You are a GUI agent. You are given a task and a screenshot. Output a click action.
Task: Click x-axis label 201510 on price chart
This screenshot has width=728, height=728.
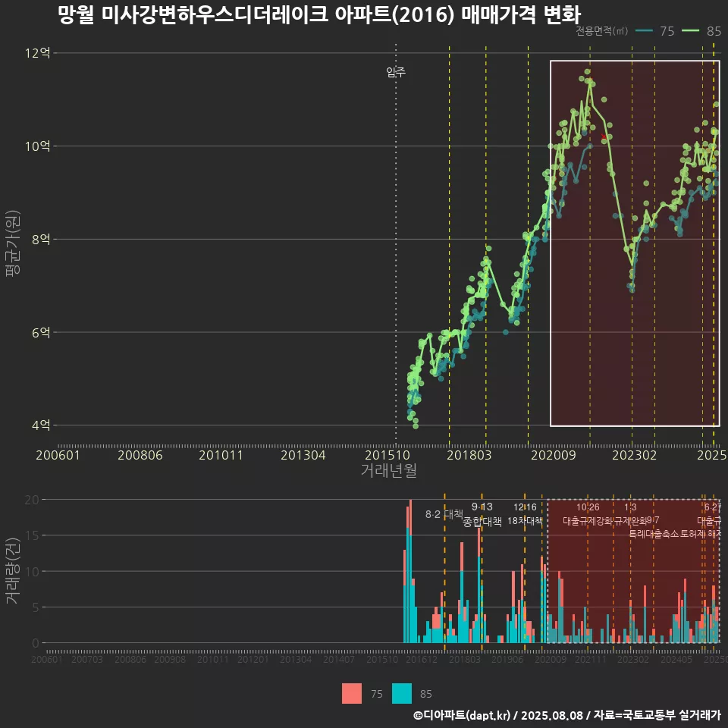click(x=388, y=455)
